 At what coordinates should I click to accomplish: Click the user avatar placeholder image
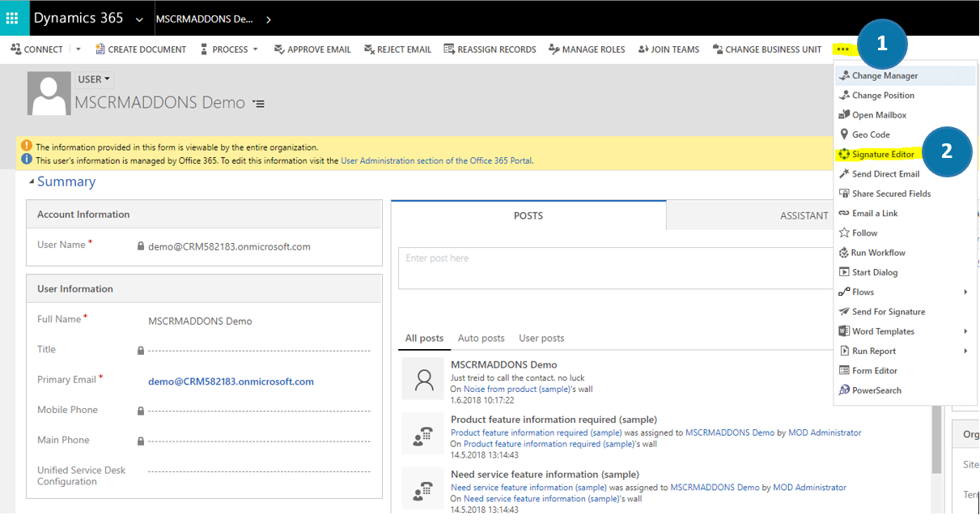tap(49, 93)
